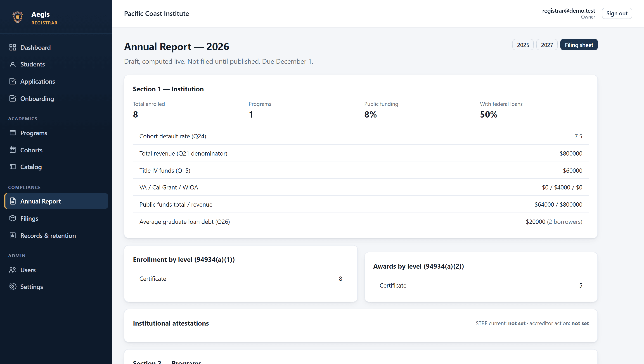Open Settings in sidebar
Image resolution: width=644 pixels, height=364 pixels.
tap(56, 286)
